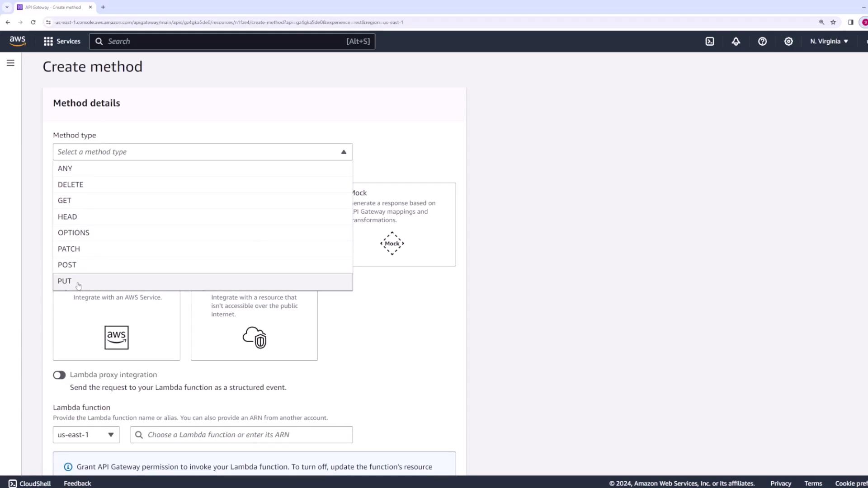Open the Services grid icon
868x488 pixels.
pos(48,41)
